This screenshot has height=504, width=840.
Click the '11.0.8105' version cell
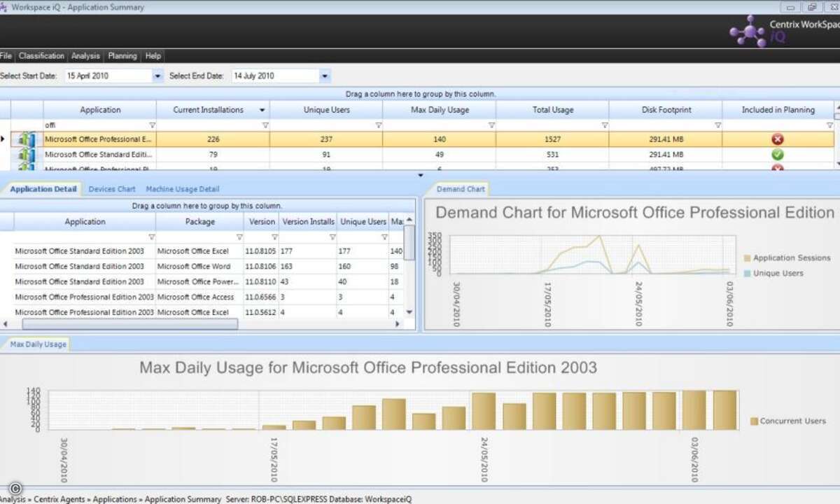pos(261,251)
